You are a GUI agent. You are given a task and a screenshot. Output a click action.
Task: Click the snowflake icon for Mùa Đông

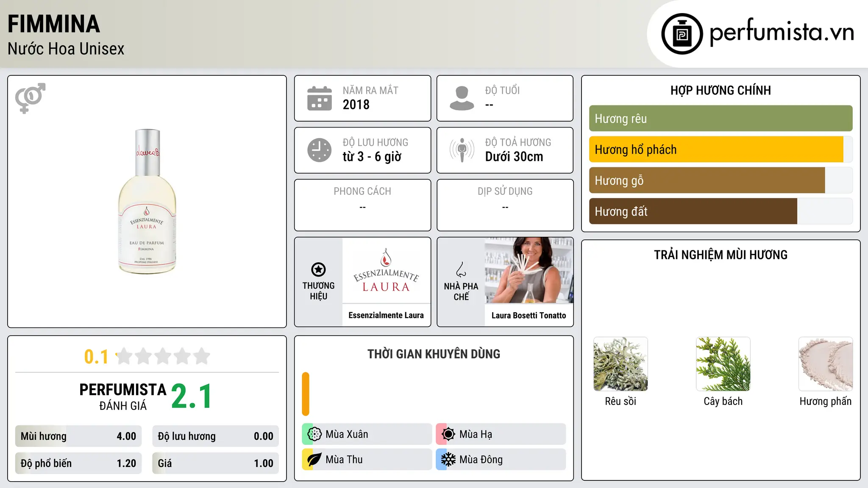[x=448, y=460]
